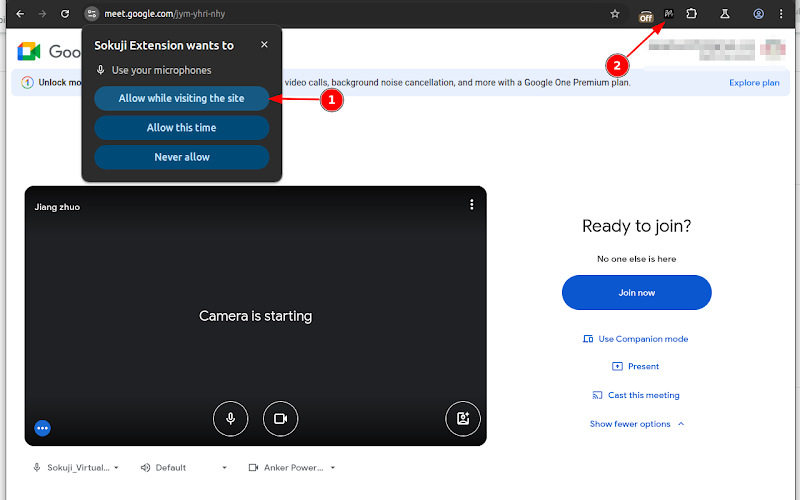Open the visual effects and backgrounds button
Image resolution: width=800 pixels, height=500 pixels.
click(463, 418)
